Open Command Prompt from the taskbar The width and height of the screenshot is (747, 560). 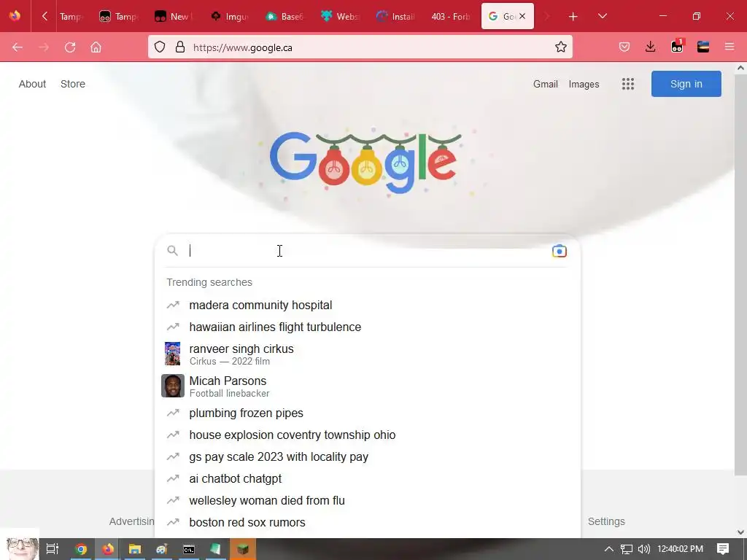[x=189, y=549]
